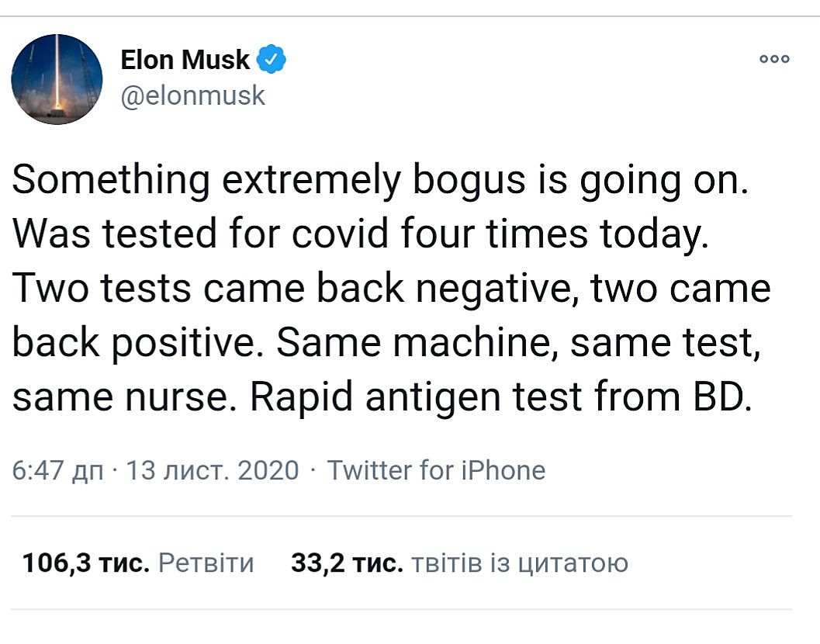Click the 'Two tests came back negative' line
Screen dimensions: 820x644
coord(392,289)
